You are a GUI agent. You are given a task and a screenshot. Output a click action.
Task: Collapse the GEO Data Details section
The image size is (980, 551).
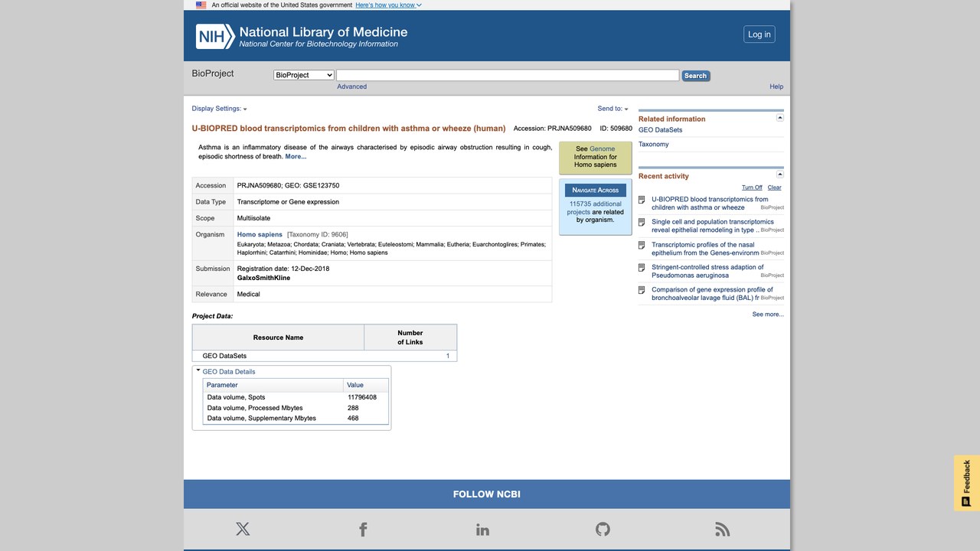pos(198,371)
